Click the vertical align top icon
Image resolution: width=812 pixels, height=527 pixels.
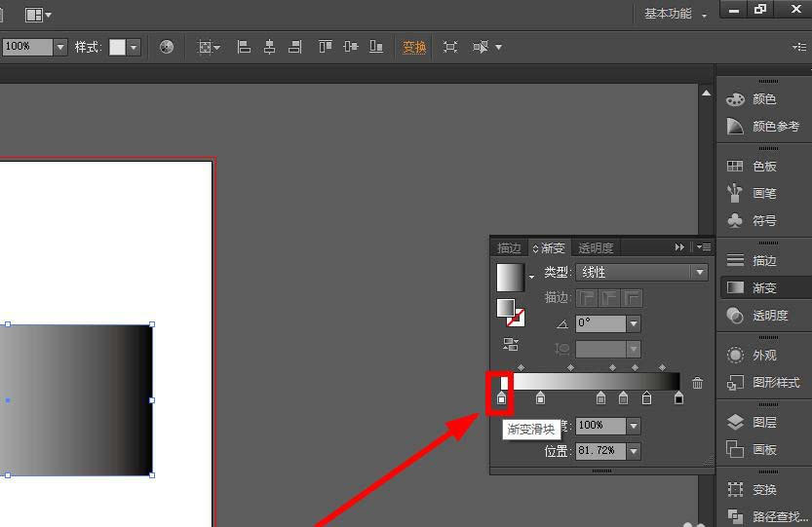point(326,47)
